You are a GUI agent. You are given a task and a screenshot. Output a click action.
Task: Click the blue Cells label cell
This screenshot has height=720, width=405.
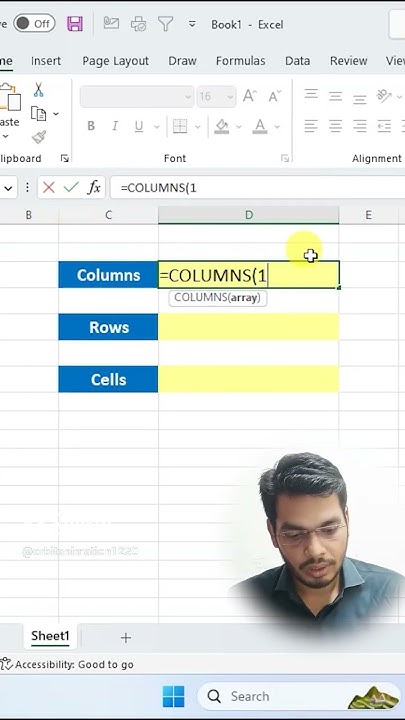tap(108, 379)
